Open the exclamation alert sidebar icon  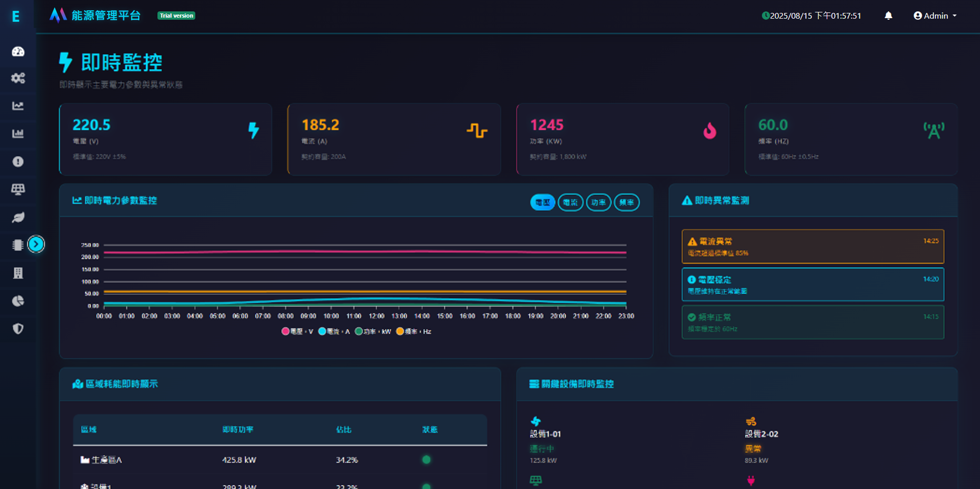click(18, 161)
